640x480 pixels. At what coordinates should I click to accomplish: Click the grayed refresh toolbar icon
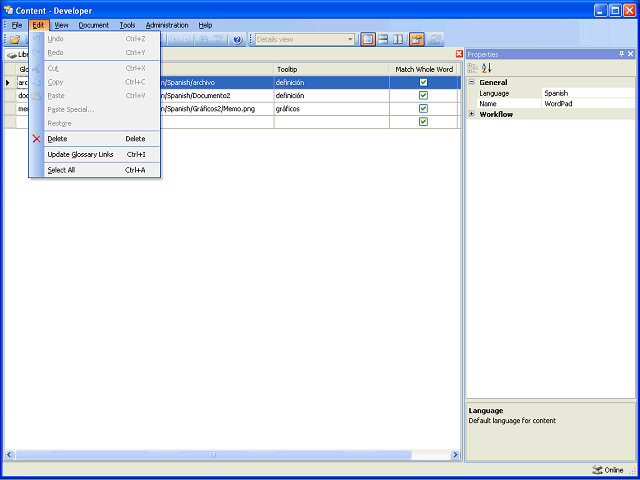coord(436,39)
